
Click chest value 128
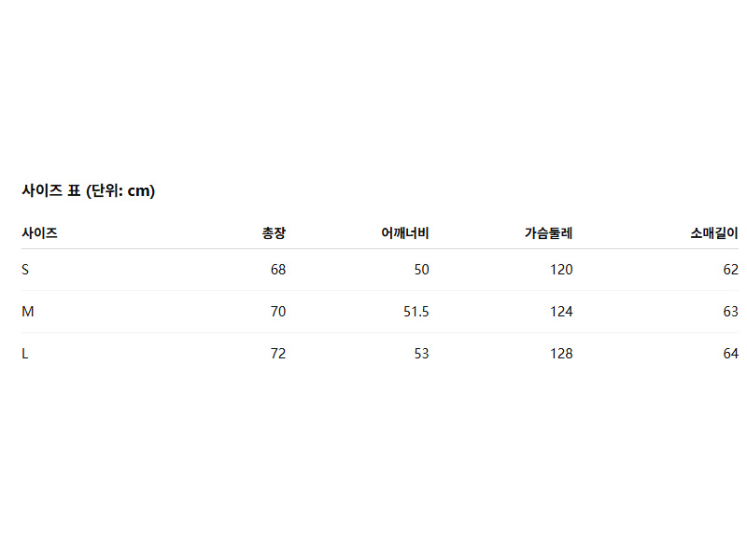[561, 354]
